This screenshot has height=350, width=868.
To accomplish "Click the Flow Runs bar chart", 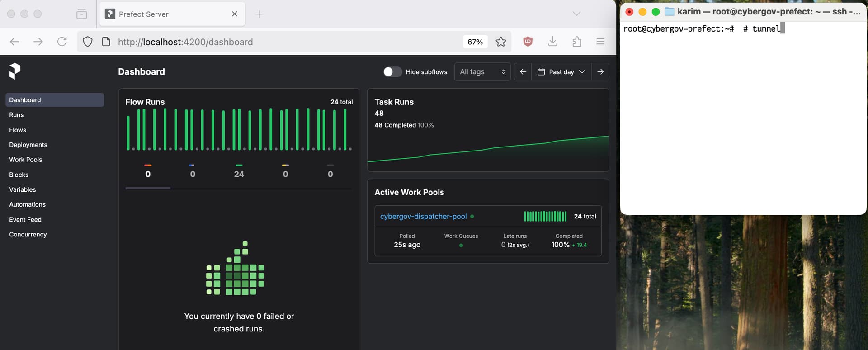I will (x=239, y=129).
